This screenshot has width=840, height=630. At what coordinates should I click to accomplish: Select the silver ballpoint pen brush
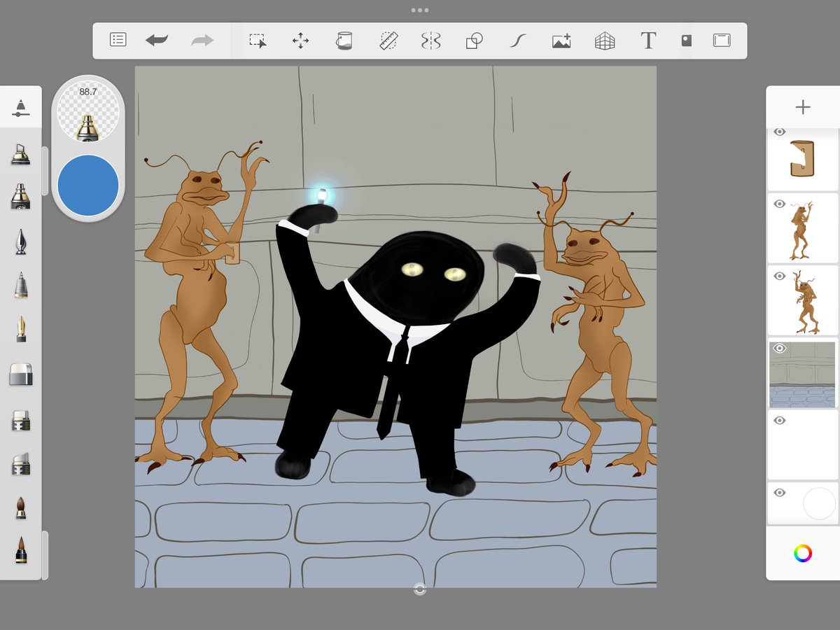click(x=21, y=285)
